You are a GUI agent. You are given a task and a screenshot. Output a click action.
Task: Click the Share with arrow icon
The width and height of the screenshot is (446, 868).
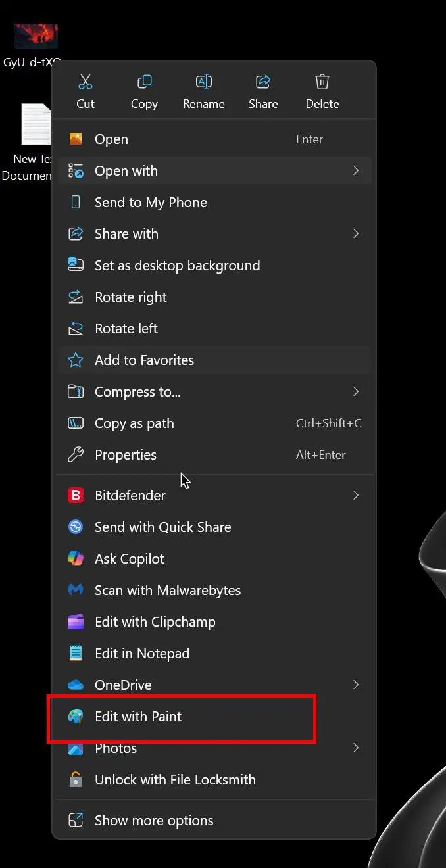click(x=76, y=234)
